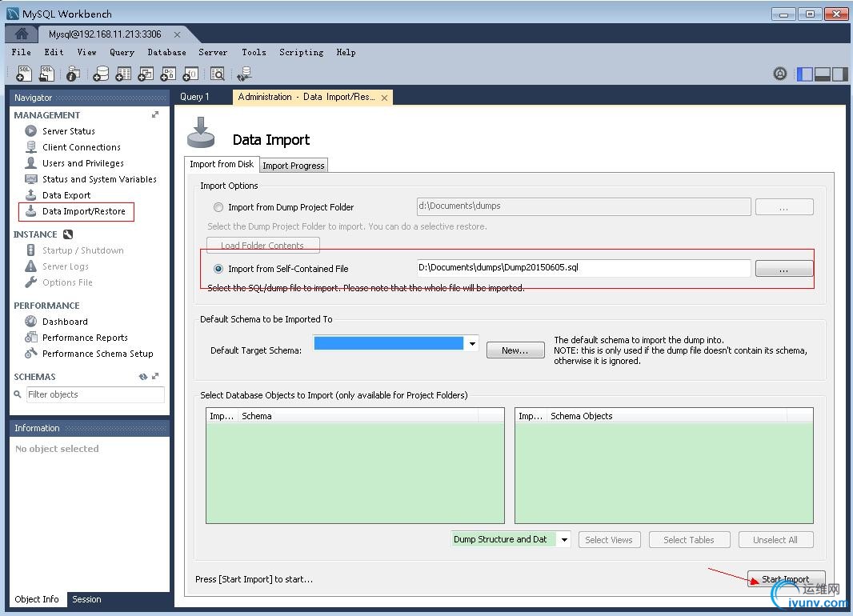The image size is (853, 616).
Task: Close the Administration Data Import tab
Action: (385, 98)
